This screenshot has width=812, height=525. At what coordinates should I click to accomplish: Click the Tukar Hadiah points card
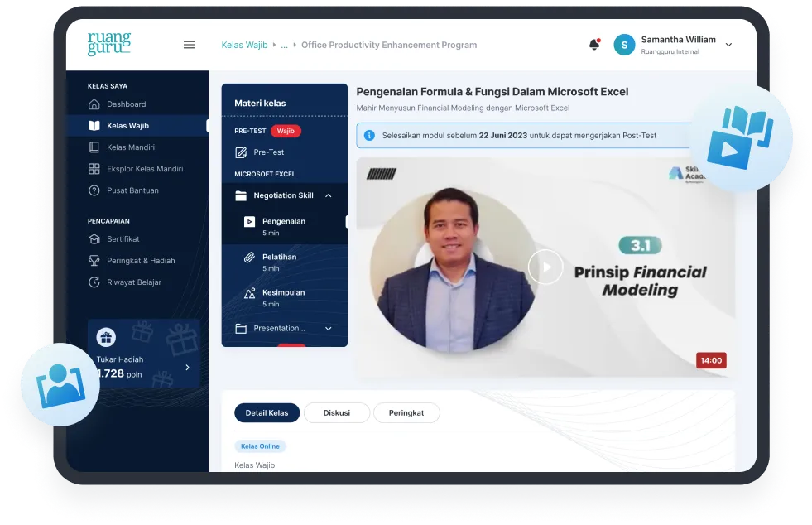tap(143, 354)
